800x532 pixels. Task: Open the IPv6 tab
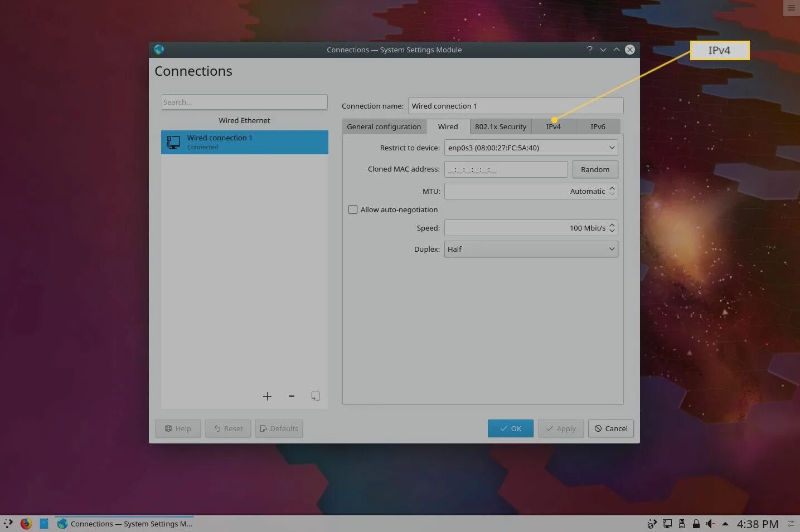coord(598,126)
